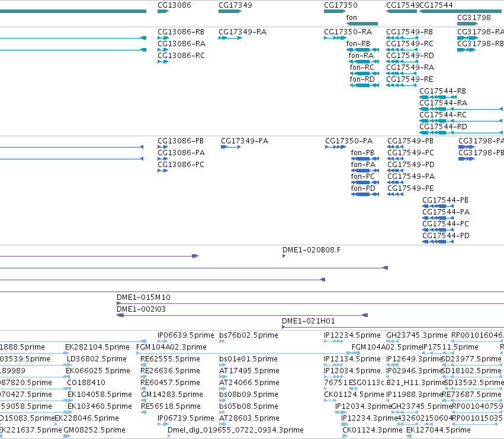Select the CG17350 gene label
Screen dimensions: 504x439
[x=341, y=5]
